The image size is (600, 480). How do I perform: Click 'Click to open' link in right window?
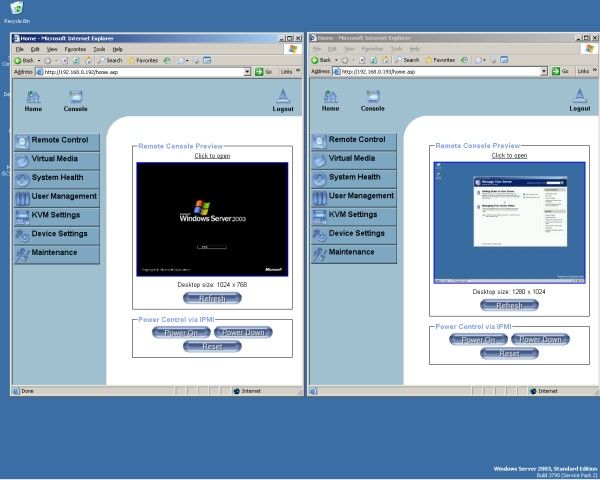(x=509, y=155)
